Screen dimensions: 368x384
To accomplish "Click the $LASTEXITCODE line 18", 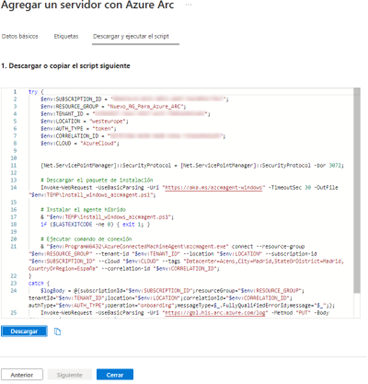I will [95, 224].
